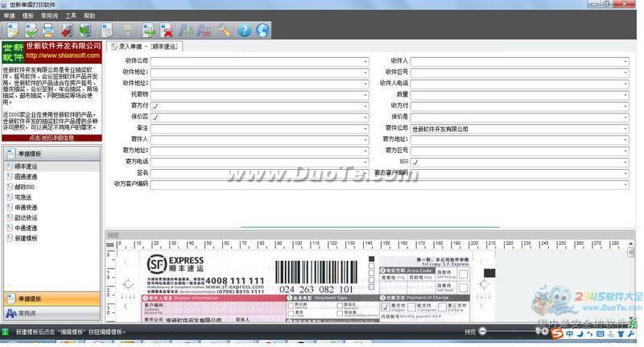Viewport: 644px width, 347px height.
Task: Click the 单据模板 panel header
Action: pyautogui.click(x=52, y=154)
